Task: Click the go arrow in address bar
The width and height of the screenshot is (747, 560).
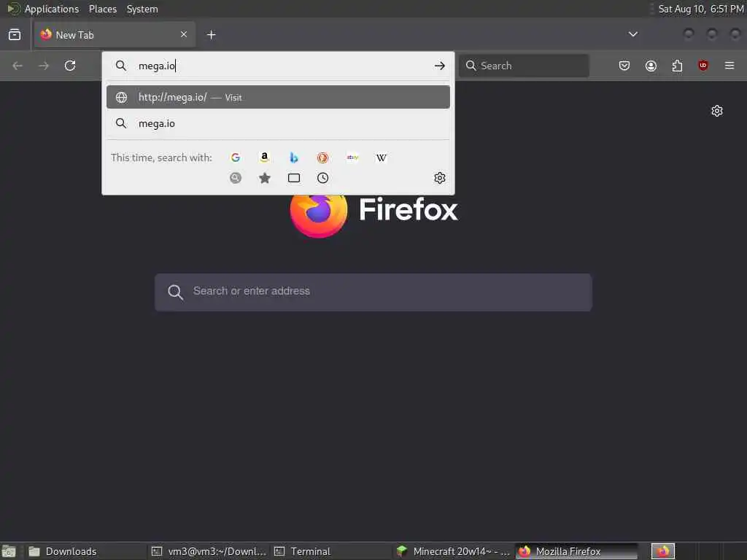Action: 439,66
